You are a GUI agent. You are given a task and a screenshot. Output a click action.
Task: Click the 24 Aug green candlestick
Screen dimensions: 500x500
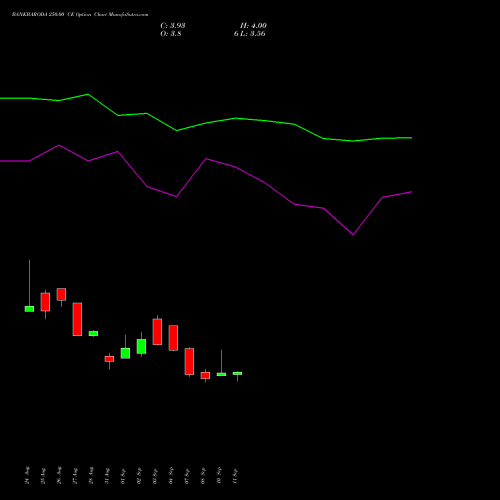(x=29, y=309)
